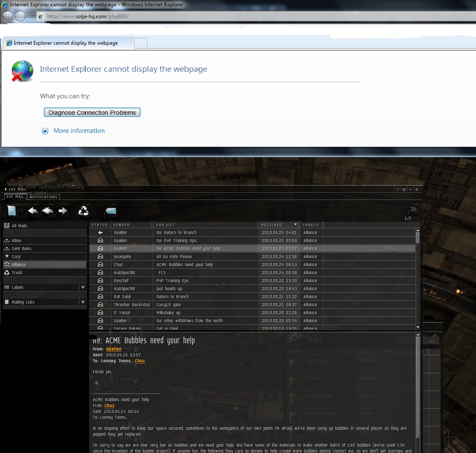
Task: Click the More information link
Action: click(79, 131)
